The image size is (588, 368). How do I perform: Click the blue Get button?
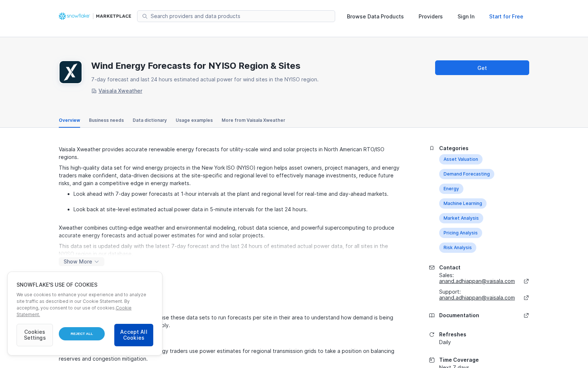tap(482, 68)
